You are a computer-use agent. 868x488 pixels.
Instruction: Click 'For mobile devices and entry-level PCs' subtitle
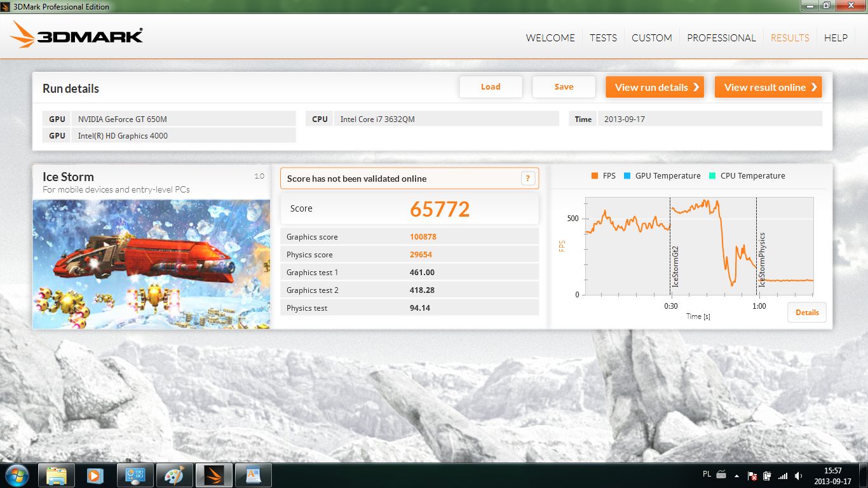pos(116,189)
